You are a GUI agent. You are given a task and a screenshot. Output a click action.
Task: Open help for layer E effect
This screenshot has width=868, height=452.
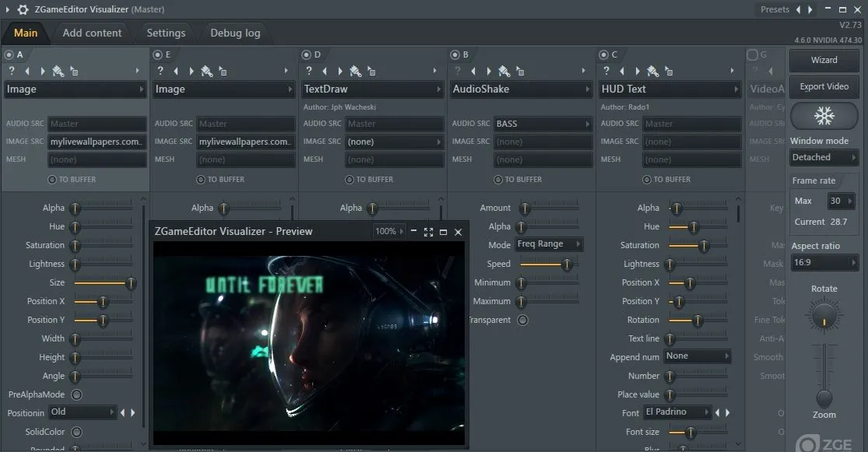(x=160, y=71)
